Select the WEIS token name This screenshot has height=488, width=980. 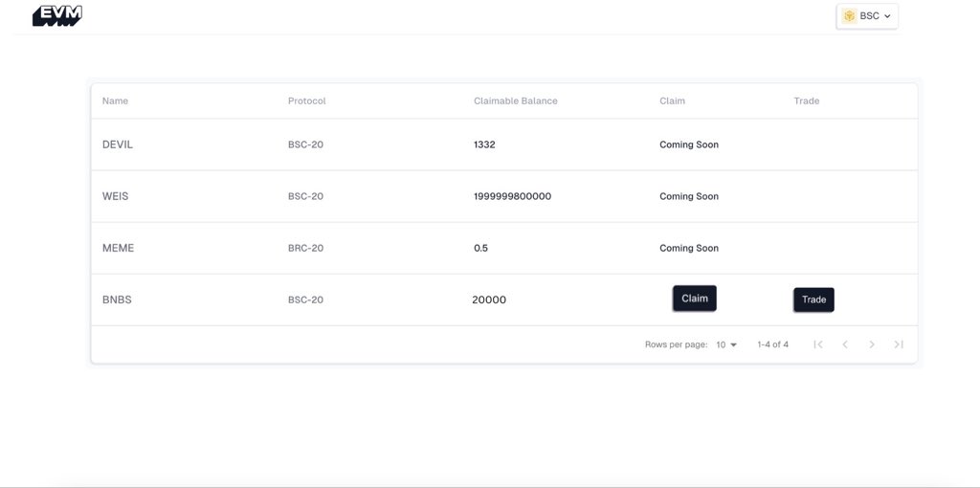tap(115, 196)
